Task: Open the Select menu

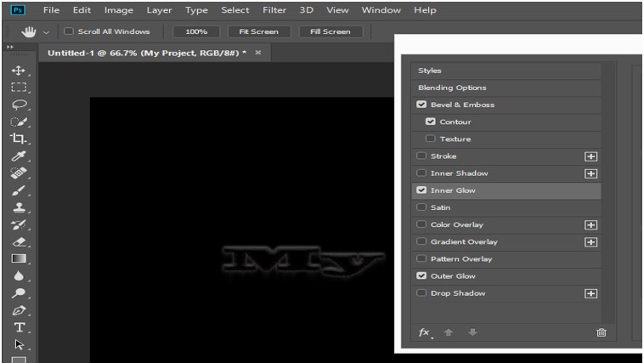Action: (235, 10)
